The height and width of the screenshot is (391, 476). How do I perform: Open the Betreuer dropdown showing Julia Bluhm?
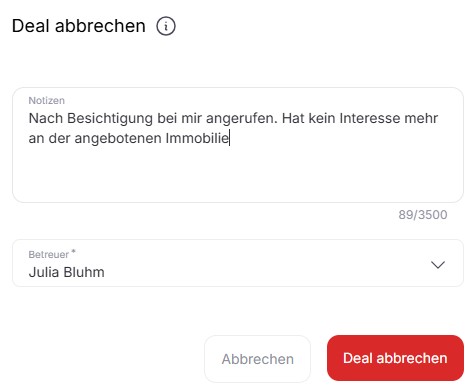coord(238,263)
